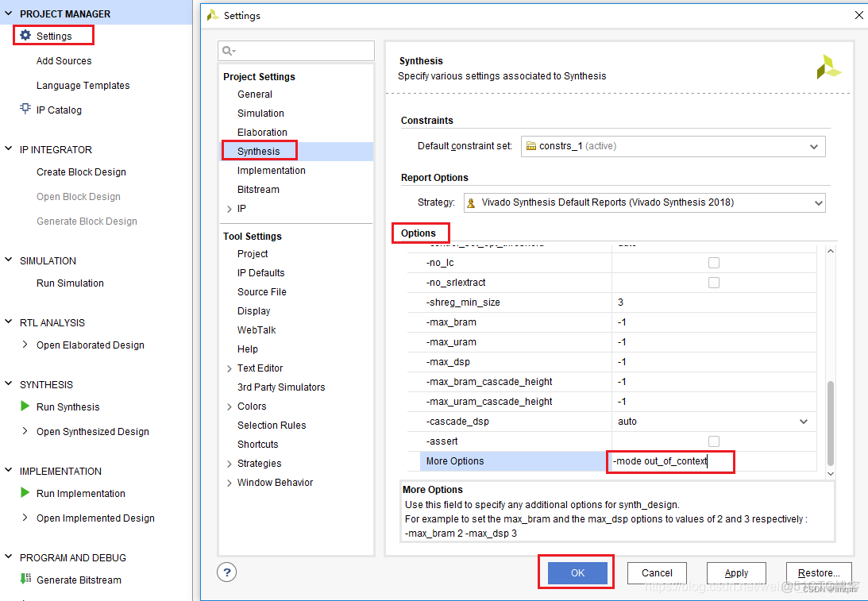The height and width of the screenshot is (601, 868).
Task: Click the Options table vertical scrollbar thumb
Action: pyautogui.click(x=831, y=423)
